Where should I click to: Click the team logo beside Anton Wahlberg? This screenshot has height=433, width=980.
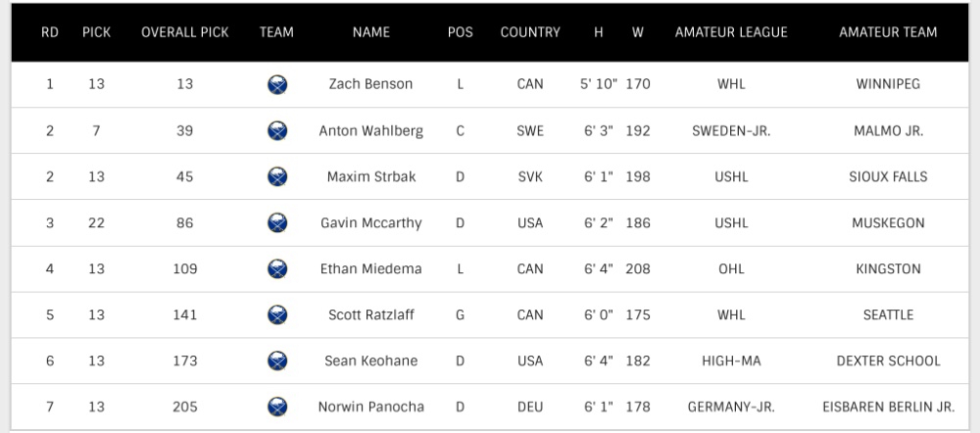(x=277, y=130)
